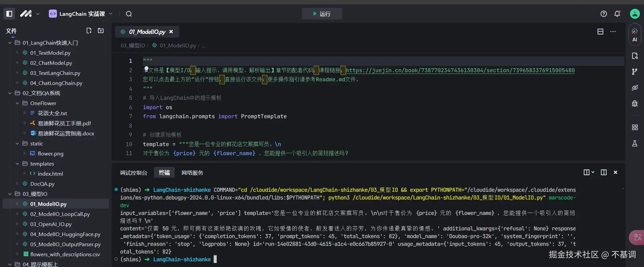
Task: Switch to the 网络服务 tab
Action: pyautogui.click(x=192, y=173)
